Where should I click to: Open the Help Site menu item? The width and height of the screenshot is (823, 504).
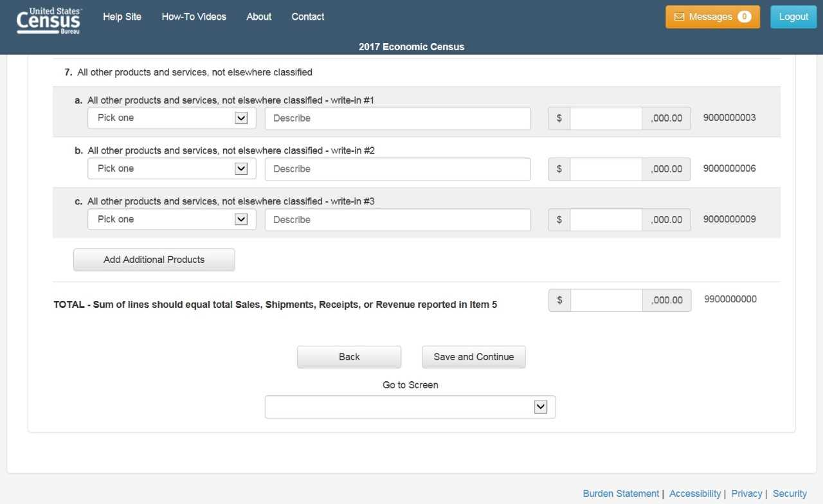point(122,17)
